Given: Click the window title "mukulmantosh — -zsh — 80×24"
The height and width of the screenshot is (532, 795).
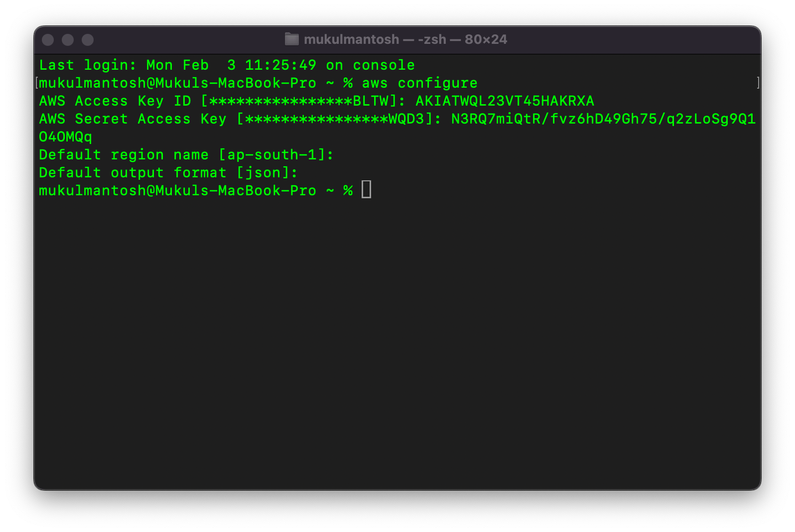Looking at the screenshot, I should pyautogui.click(x=405, y=39).
